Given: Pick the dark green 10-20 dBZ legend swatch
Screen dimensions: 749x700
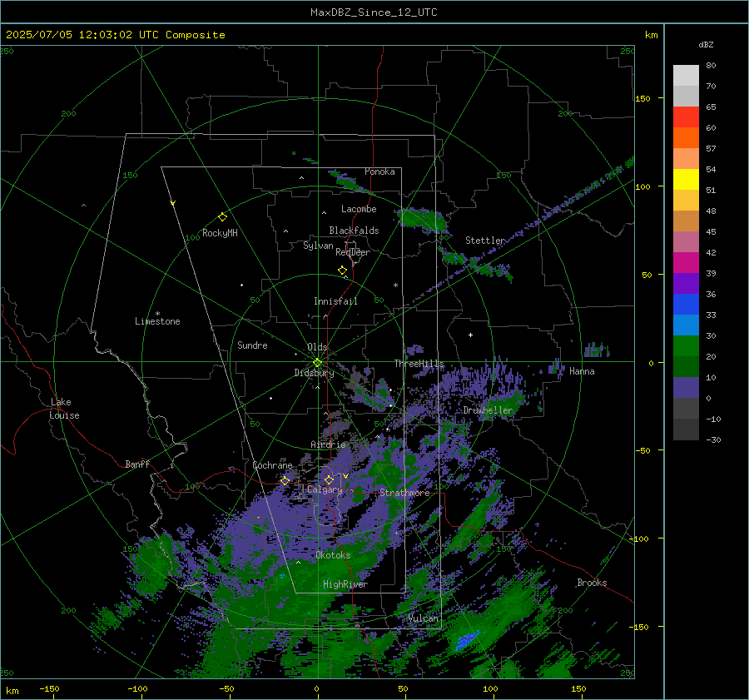Looking at the screenshot, I should click(x=686, y=366).
